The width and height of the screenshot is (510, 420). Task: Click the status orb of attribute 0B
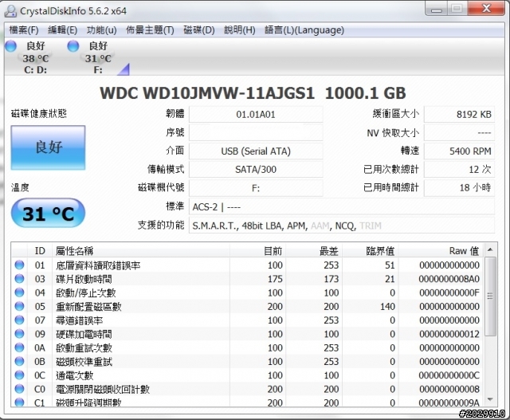[19, 361]
